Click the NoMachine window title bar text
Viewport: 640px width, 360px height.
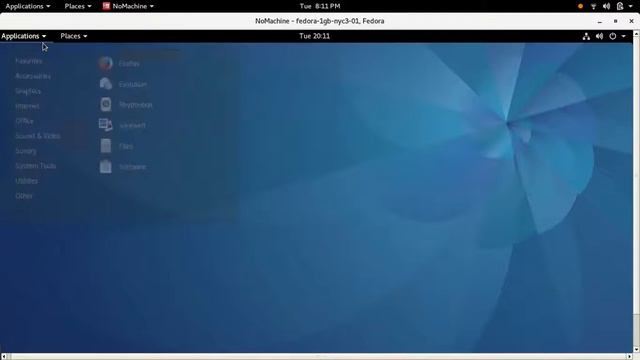(x=320, y=21)
